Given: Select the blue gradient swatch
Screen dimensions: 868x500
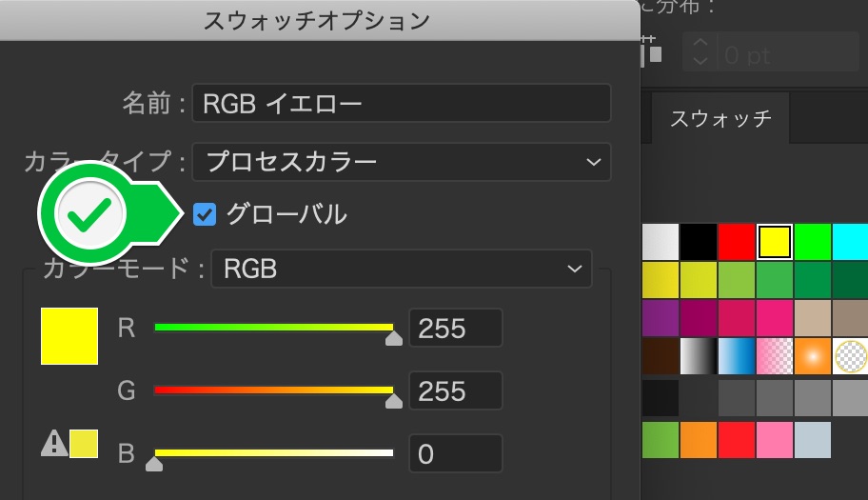Looking at the screenshot, I should point(737,356).
